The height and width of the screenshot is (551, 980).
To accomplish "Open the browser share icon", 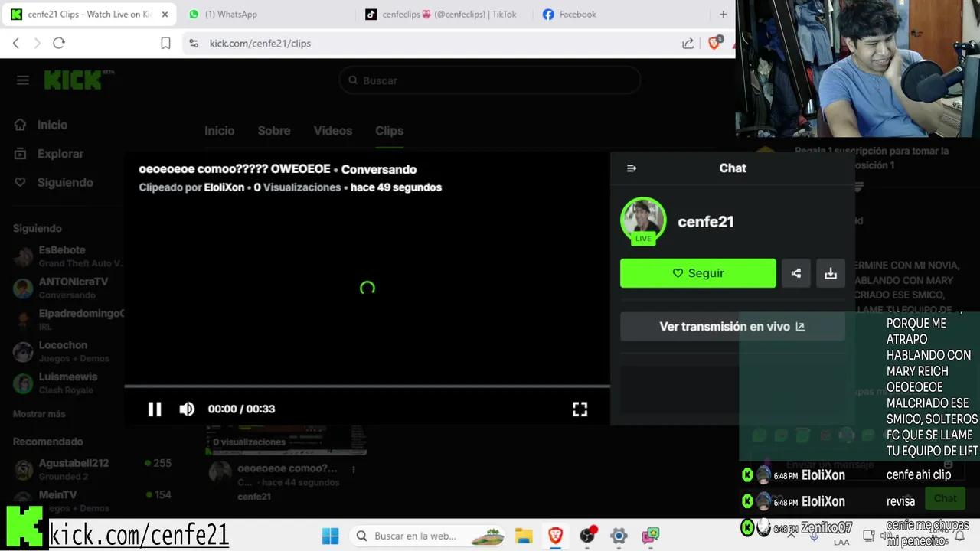I will coord(688,44).
